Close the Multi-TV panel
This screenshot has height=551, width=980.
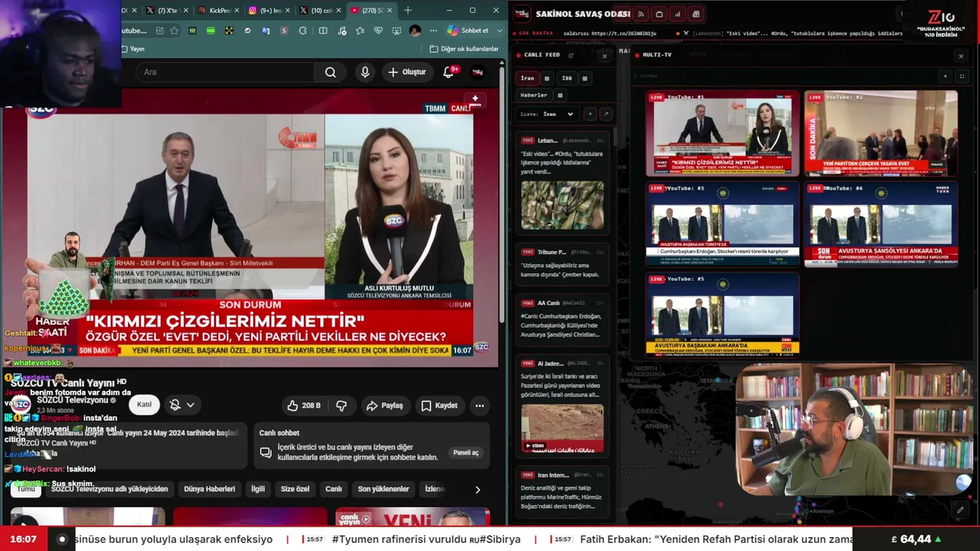point(961,56)
